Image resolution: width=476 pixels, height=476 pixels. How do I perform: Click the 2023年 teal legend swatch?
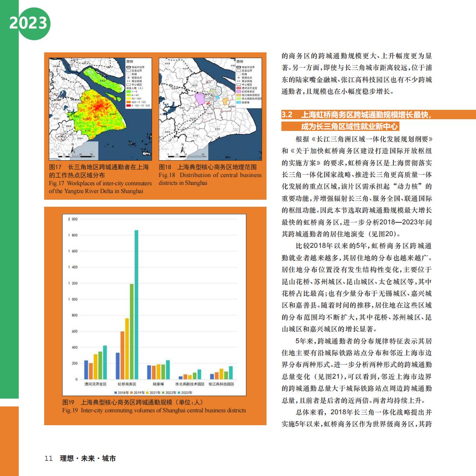[179, 393]
